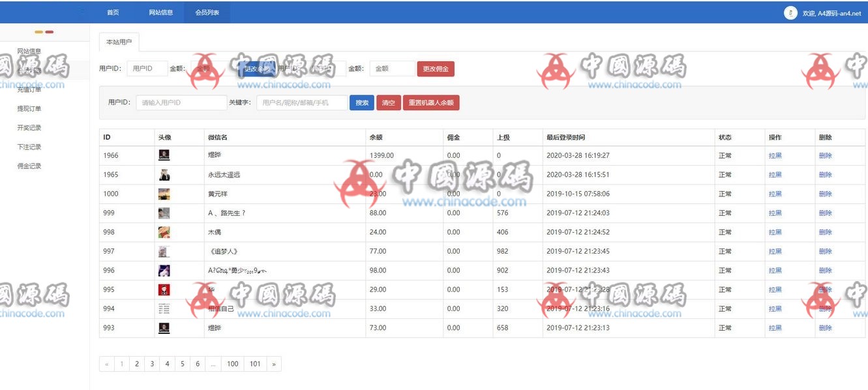868x390 pixels.
Task: Open 提现订单 in the left sidebar
Action: [x=29, y=109]
